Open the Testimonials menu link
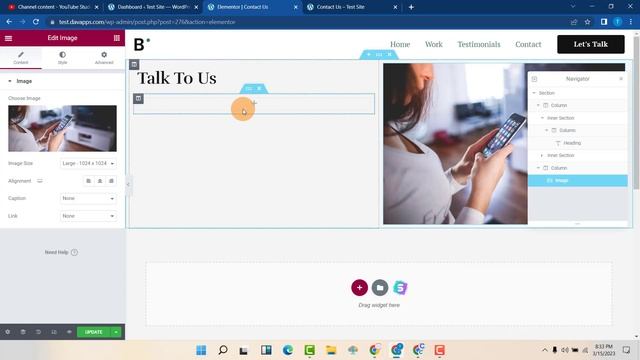640x360 pixels. pos(479,44)
